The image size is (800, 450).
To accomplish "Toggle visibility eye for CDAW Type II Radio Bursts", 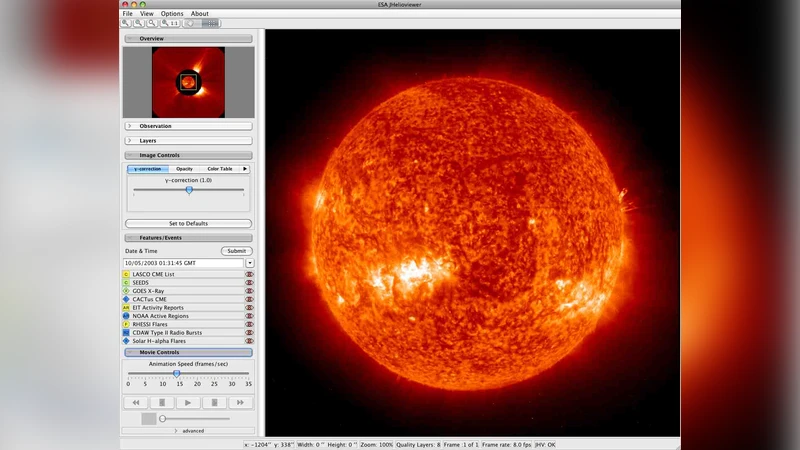I will point(249,333).
